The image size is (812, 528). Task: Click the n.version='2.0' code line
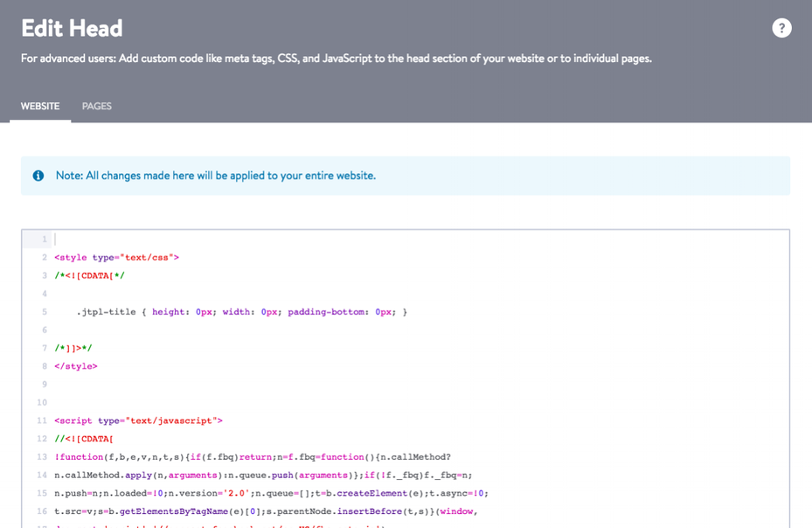point(271,493)
